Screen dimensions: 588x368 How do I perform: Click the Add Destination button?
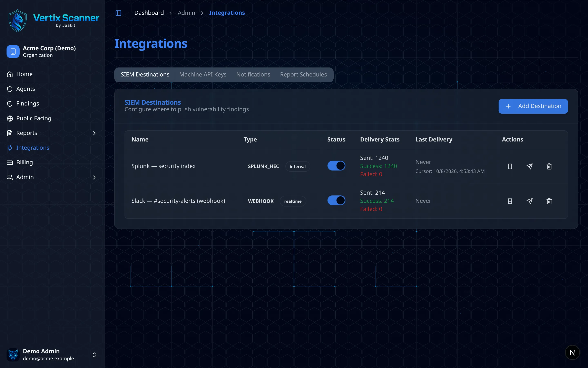(x=533, y=106)
